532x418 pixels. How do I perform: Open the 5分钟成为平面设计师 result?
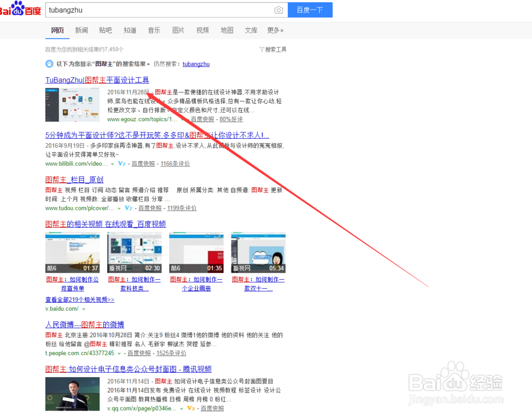[157, 136]
